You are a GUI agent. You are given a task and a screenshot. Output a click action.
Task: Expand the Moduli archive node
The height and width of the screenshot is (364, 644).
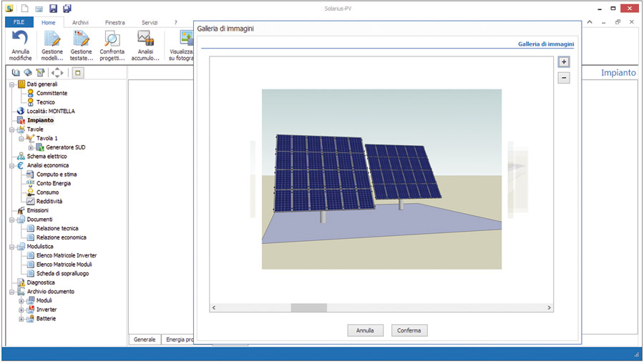[21, 300]
